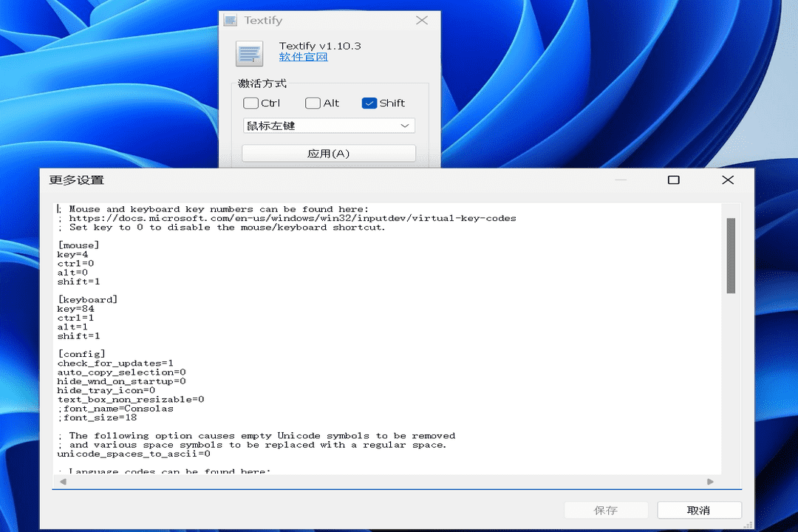Image resolution: width=798 pixels, height=532 pixels.
Task: Open the 软件官网 link
Action: pyautogui.click(x=304, y=57)
